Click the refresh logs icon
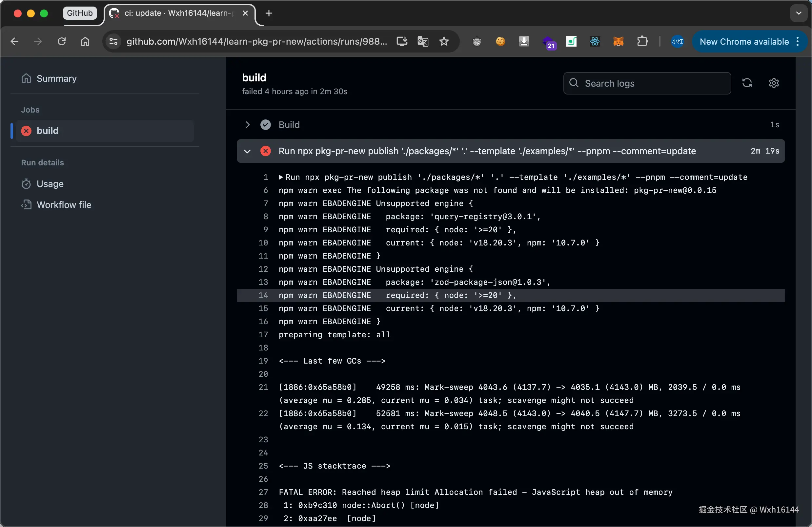The image size is (812, 527). tap(747, 83)
